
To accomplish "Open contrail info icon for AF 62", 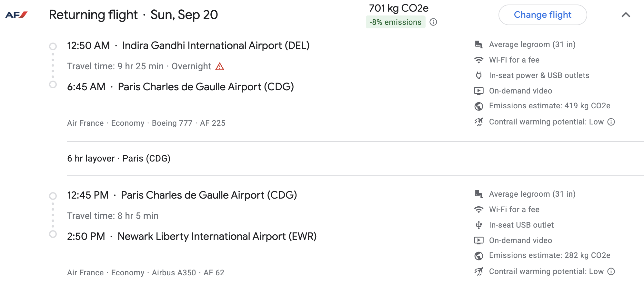I will click(611, 271).
